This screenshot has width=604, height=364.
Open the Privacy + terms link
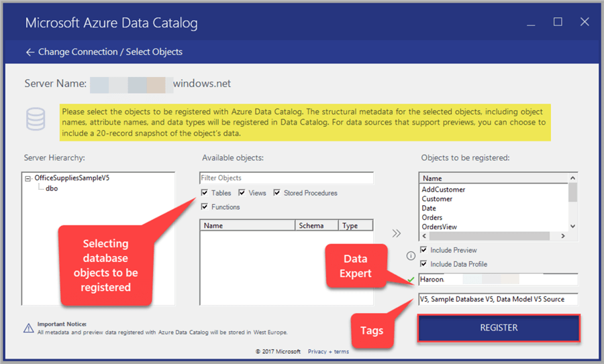pos(328,351)
